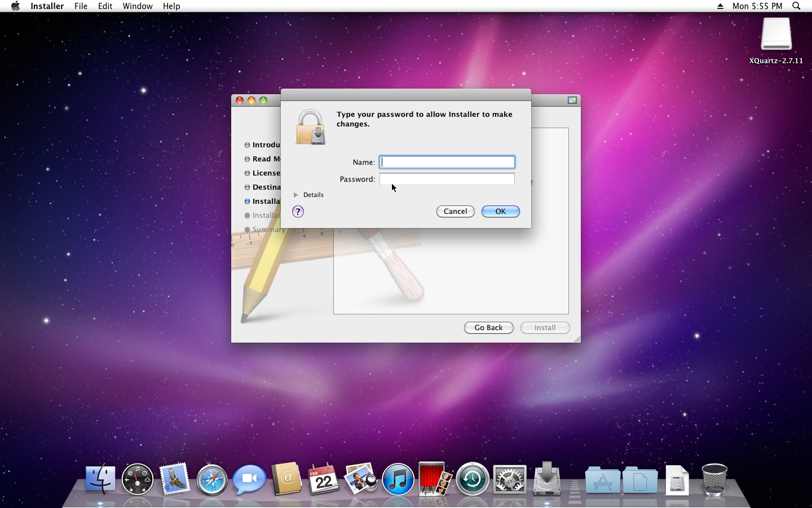Click the Name text field
This screenshot has height=508, width=812.
(x=447, y=162)
